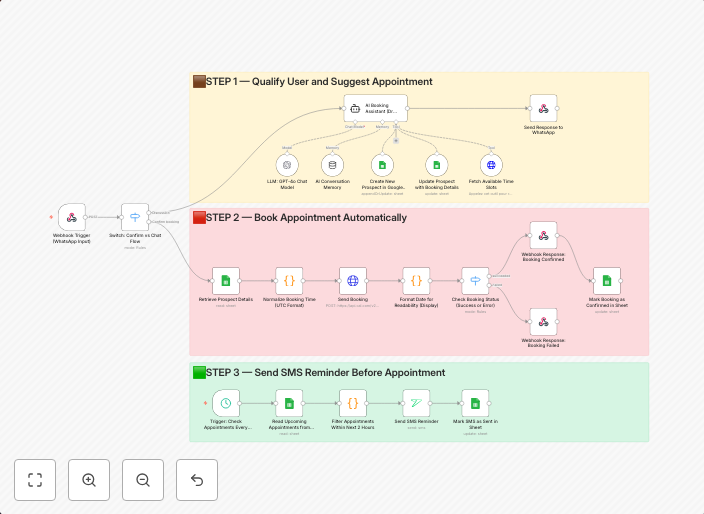Zoom in on the workflow canvas

tap(89, 480)
